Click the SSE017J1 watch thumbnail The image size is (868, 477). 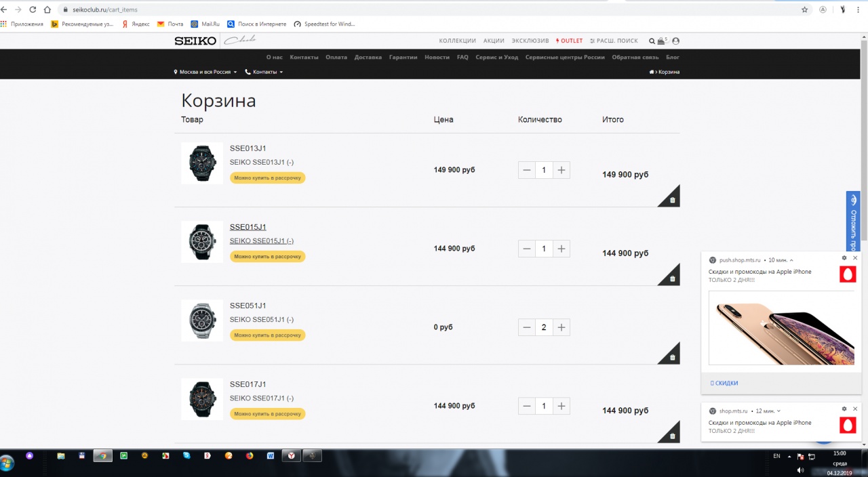[x=202, y=399]
